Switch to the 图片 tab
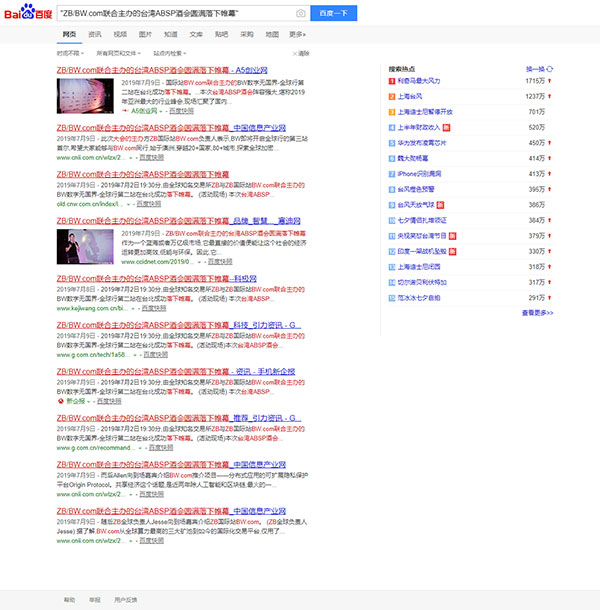 145,34
